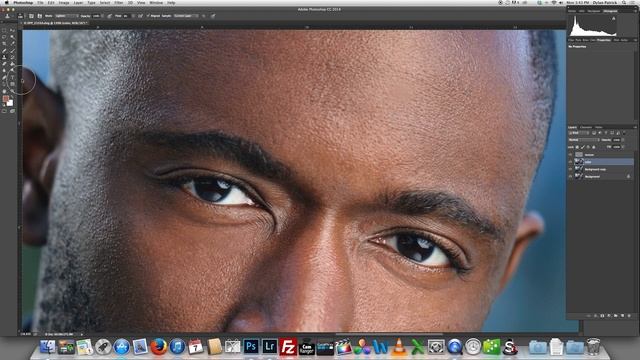Viewport: 640px width, 360px height.
Task: Toggle visibility of the topmost layer
Action: [571, 154]
